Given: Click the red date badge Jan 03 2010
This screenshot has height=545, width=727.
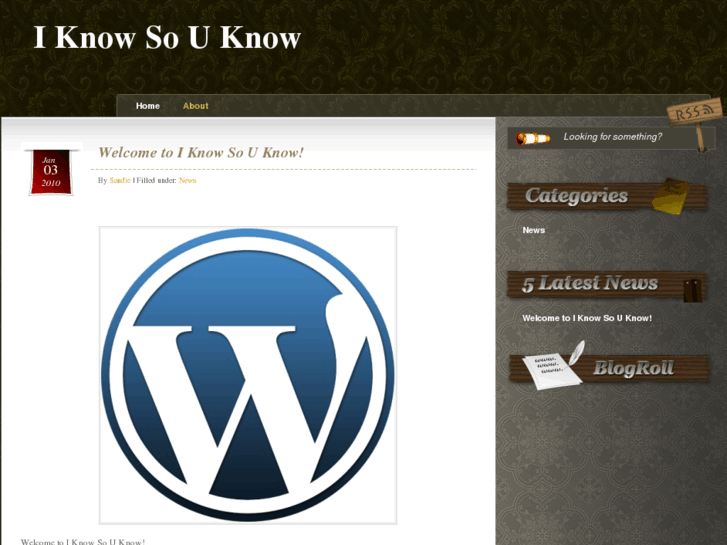Looking at the screenshot, I should [51, 171].
